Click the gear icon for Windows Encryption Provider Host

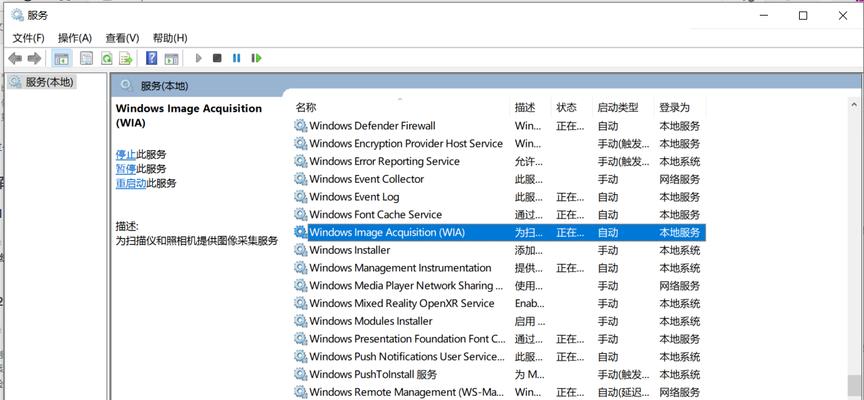click(300, 143)
